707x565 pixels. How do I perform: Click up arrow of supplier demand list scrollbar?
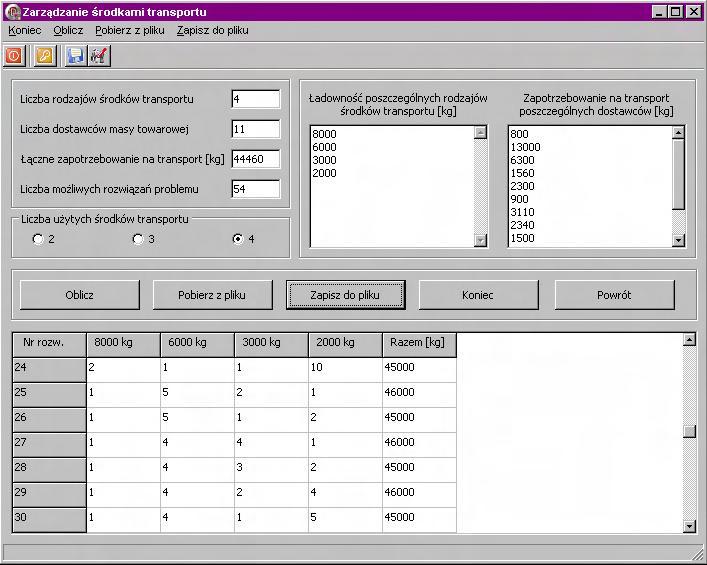point(678,133)
